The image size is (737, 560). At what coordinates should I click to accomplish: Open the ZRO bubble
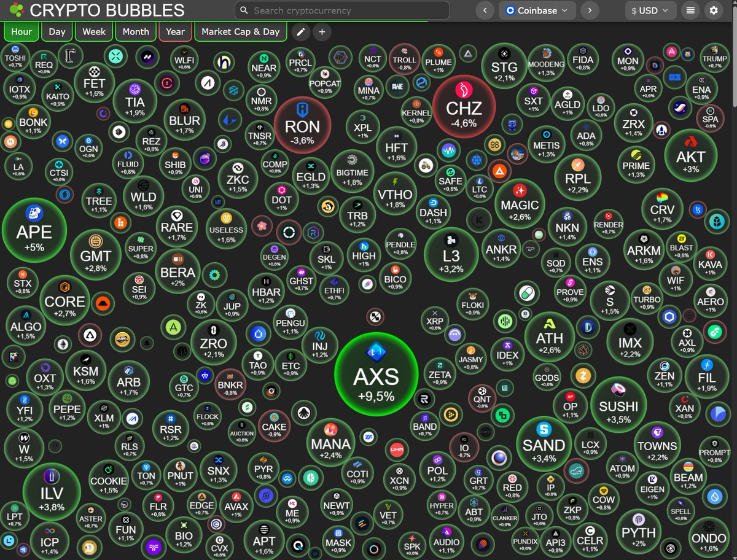tap(213, 343)
